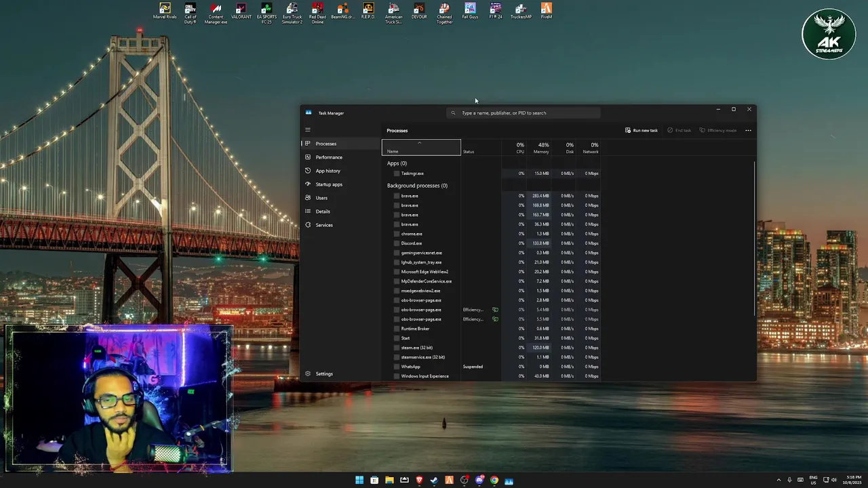
Task: Open the Services page
Action: coord(340,225)
